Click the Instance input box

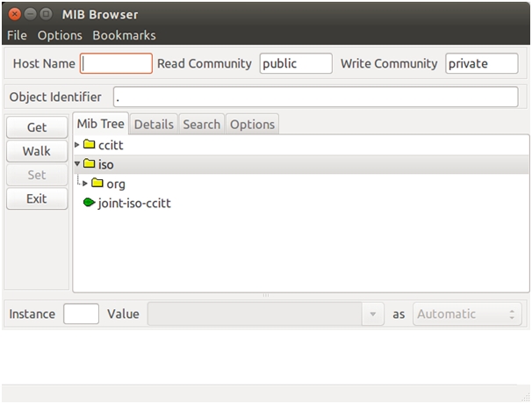81,314
